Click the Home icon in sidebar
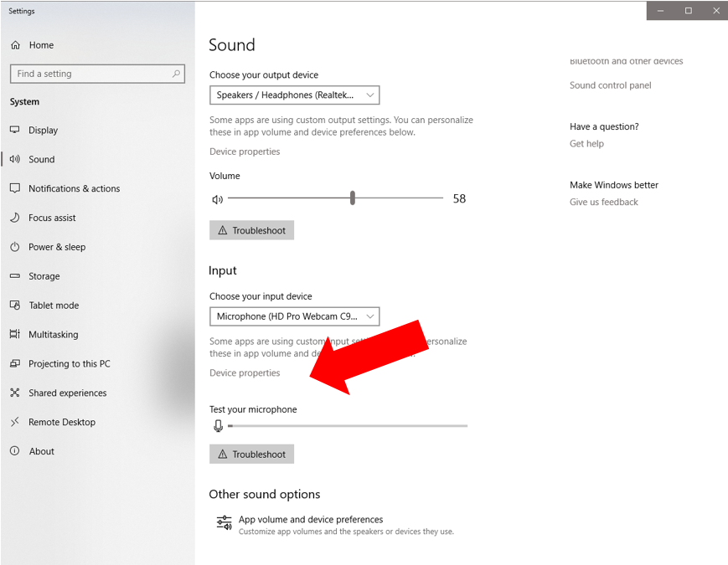Image resolution: width=728 pixels, height=565 pixels. pos(15,45)
